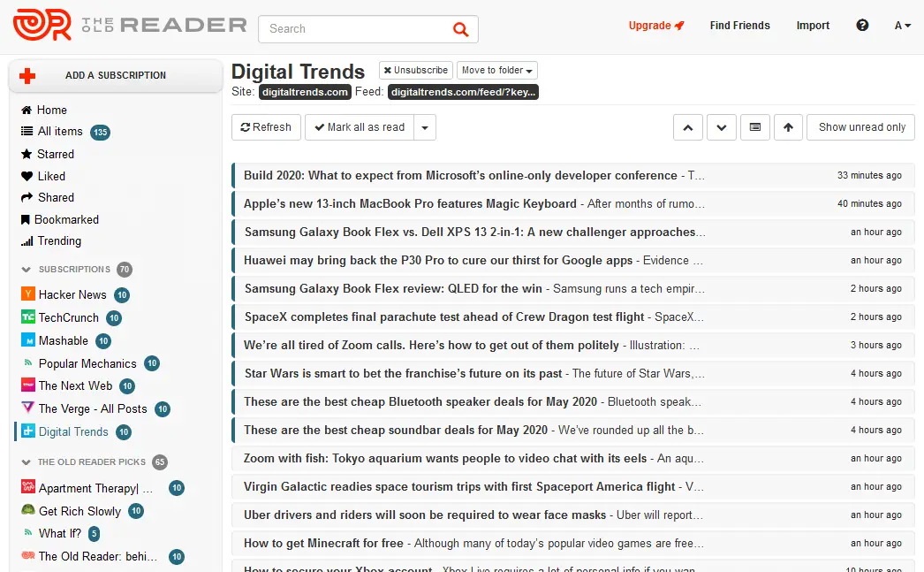
Task: Click The Old Reader logo icon
Action: pos(42,26)
